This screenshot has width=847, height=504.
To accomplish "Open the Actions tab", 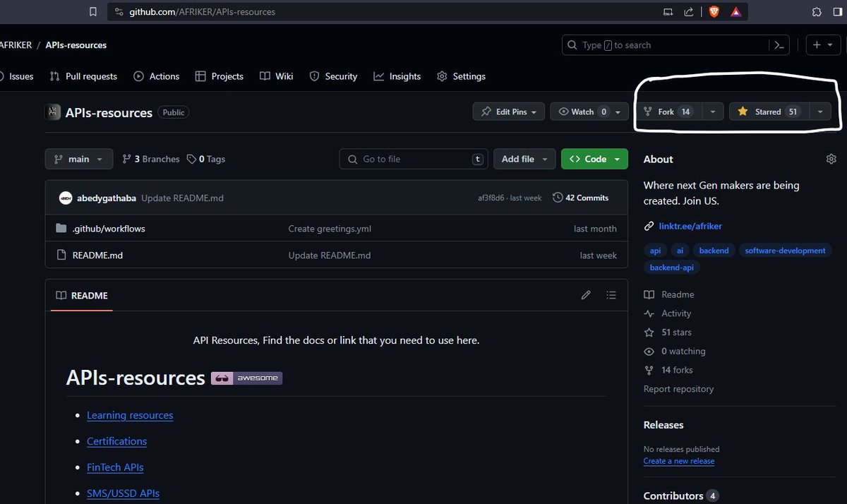I will click(157, 76).
